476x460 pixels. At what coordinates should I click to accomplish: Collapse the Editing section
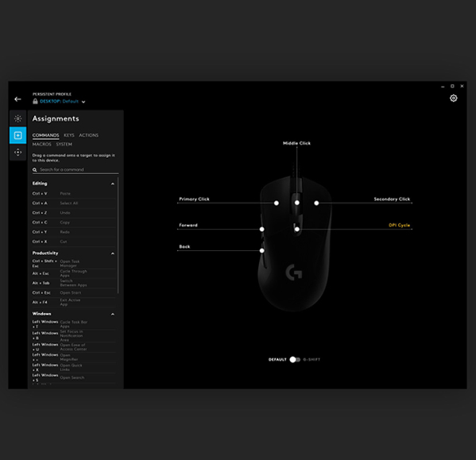coord(113,184)
